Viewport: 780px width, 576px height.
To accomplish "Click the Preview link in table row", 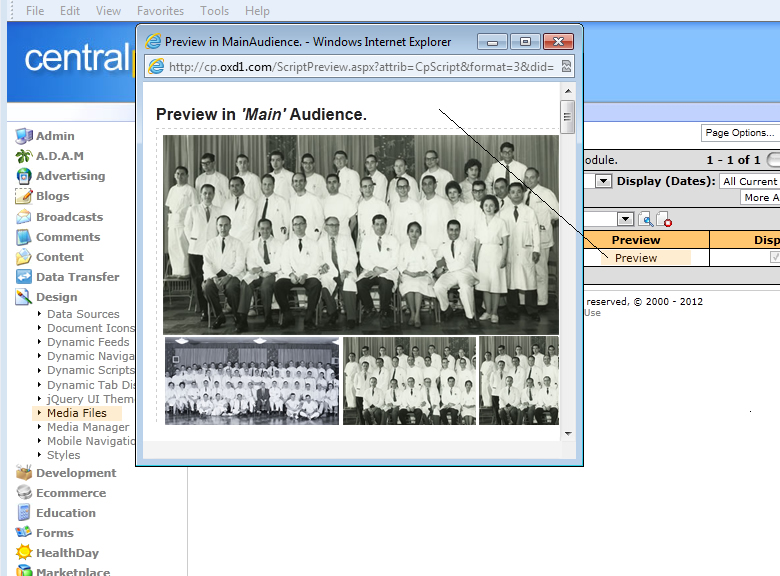I will (636, 258).
